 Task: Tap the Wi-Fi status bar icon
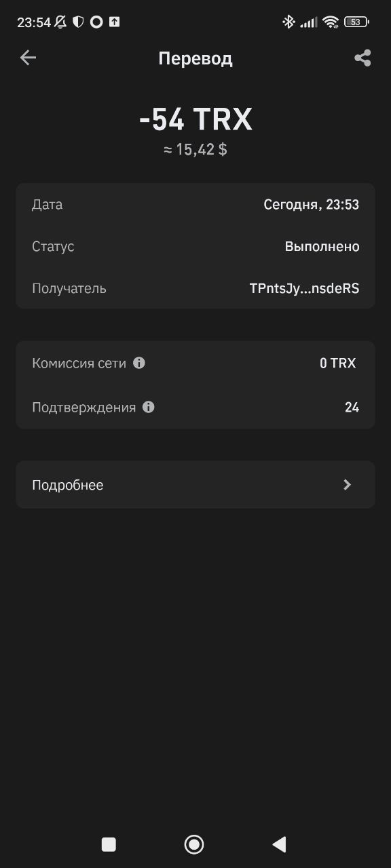(x=331, y=22)
